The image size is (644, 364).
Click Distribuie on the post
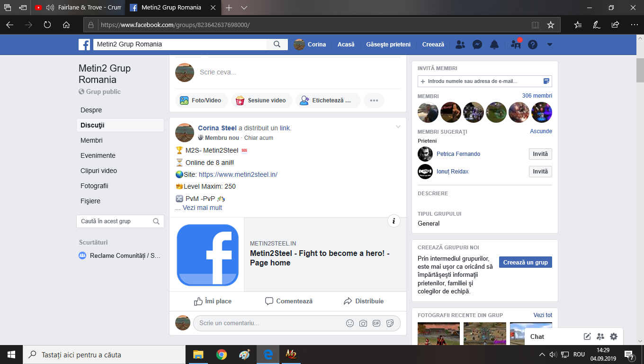(x=364, y=301)
